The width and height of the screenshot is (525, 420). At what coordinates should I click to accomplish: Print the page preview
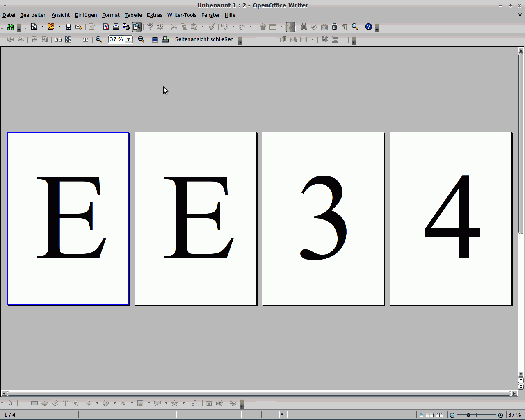tap(165, 39)
